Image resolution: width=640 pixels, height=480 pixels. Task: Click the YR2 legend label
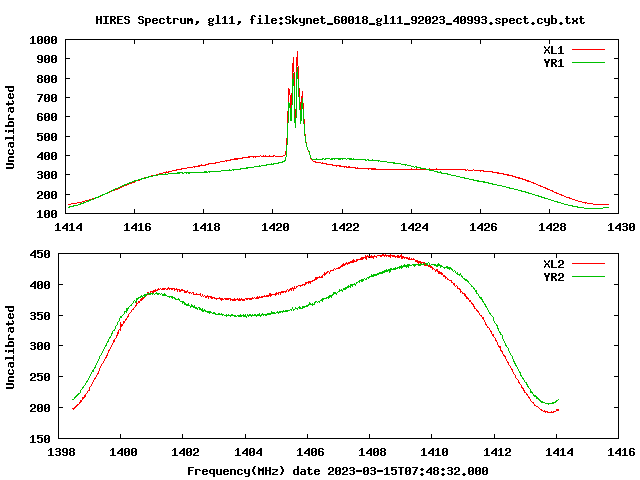point(553,277)
